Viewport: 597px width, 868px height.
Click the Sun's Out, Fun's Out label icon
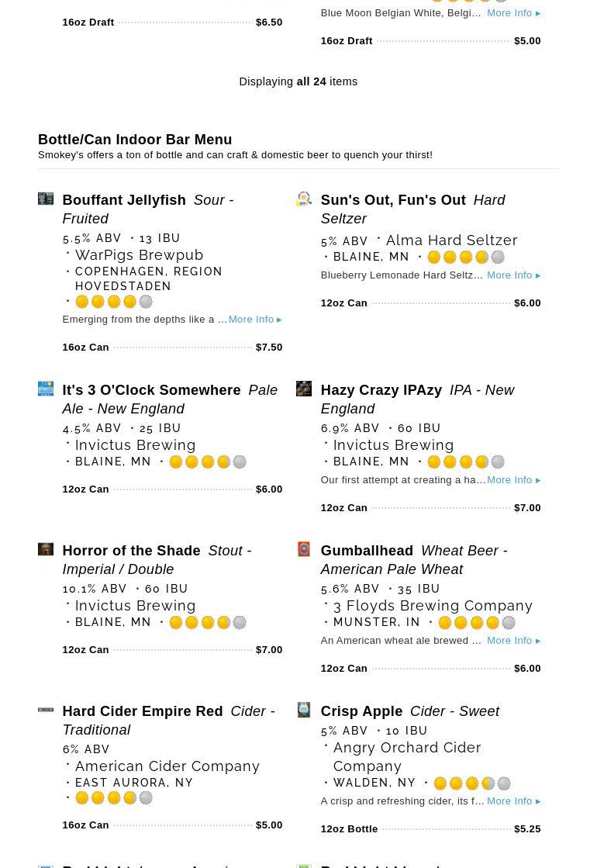(x=304, y=199)
